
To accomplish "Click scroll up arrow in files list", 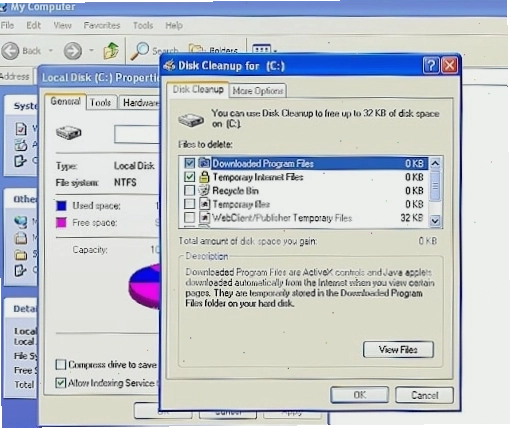I will click(435, 163).
